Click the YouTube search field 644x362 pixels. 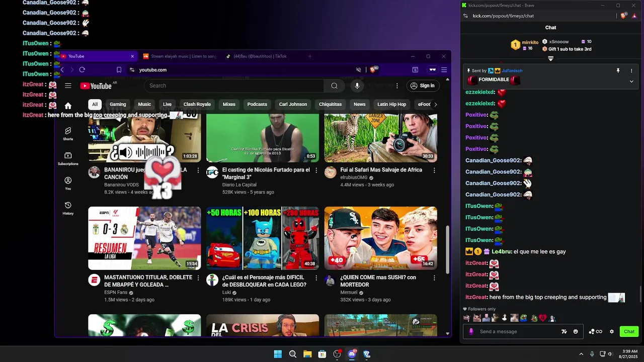[234, 86]
